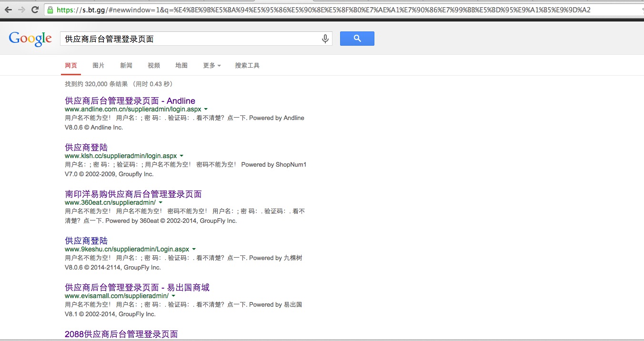Open the 供应商登陆 result from klsh.cc

pos(86,148)
